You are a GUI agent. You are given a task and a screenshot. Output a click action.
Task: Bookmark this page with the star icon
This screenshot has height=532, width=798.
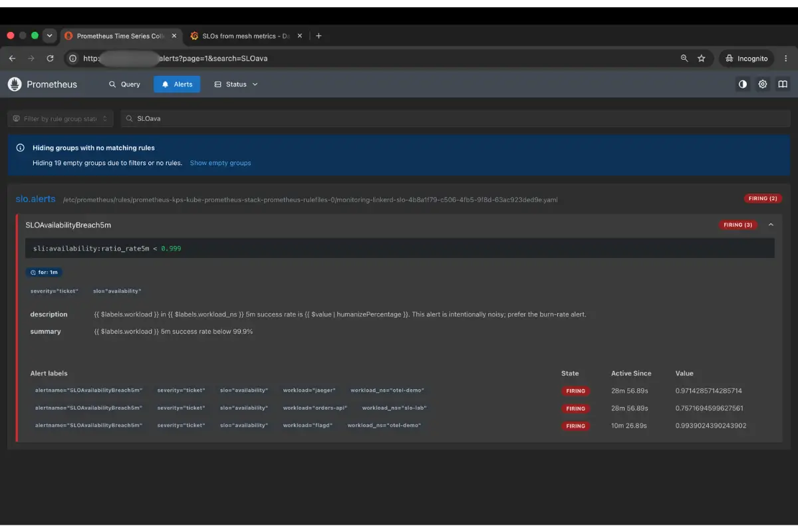701,59
